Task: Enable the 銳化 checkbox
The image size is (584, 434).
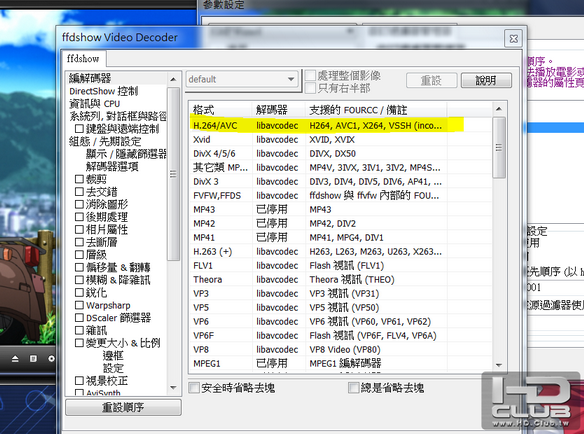Action: (79, 292)
